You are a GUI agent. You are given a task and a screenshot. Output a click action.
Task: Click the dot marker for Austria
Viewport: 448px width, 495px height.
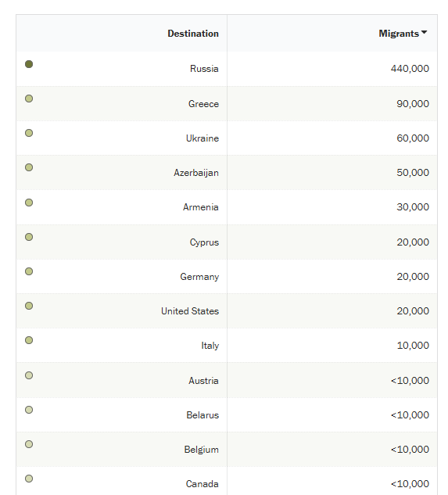pos(29,375)
